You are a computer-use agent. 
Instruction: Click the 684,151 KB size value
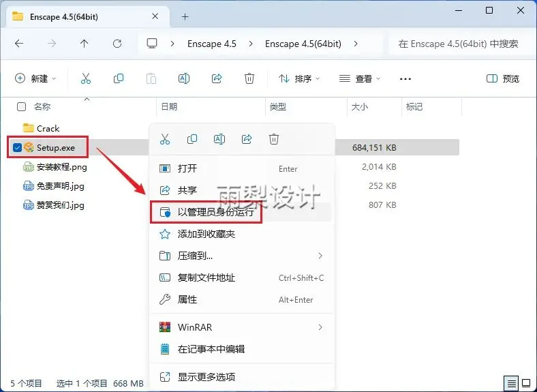tap(374, 148)
